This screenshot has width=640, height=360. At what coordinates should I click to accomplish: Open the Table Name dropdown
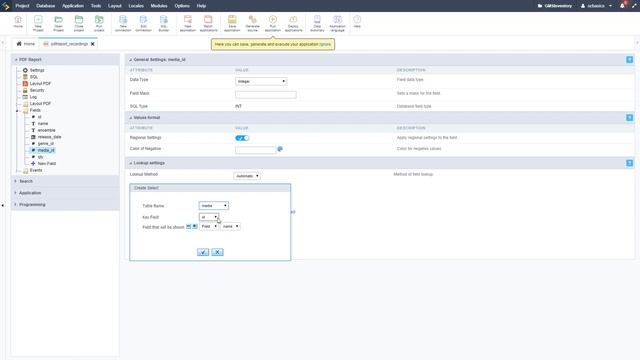pos(213,206)
